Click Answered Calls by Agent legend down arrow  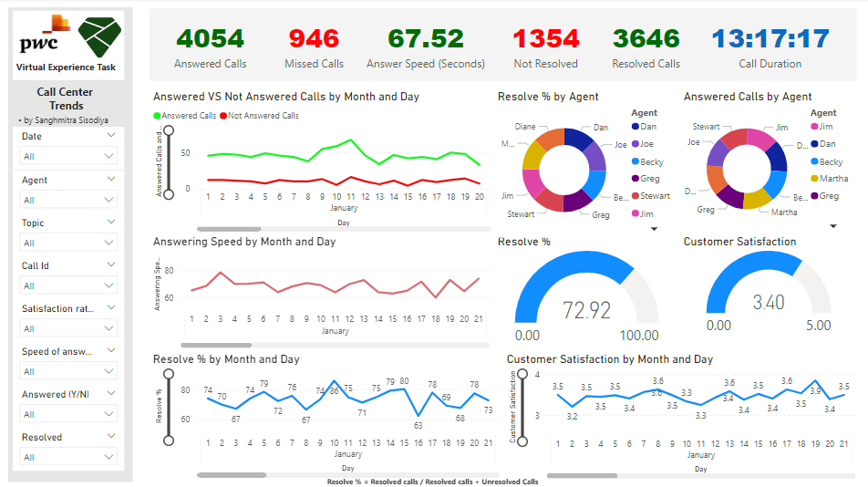coord(833,226)
